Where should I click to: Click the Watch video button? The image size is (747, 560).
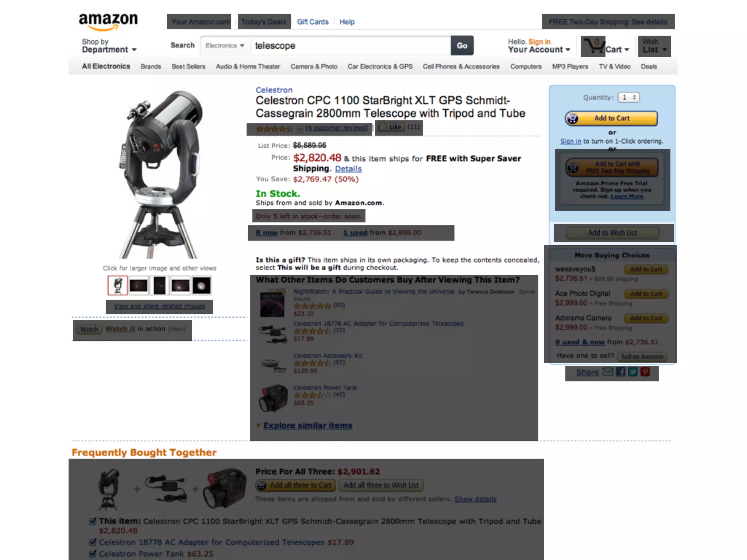click(x=89, y=329)
